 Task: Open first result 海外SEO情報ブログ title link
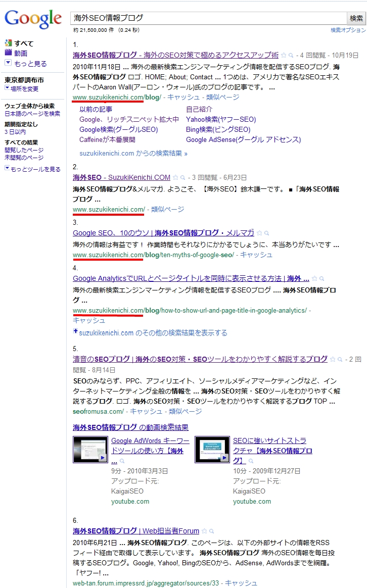coord(175,55)
